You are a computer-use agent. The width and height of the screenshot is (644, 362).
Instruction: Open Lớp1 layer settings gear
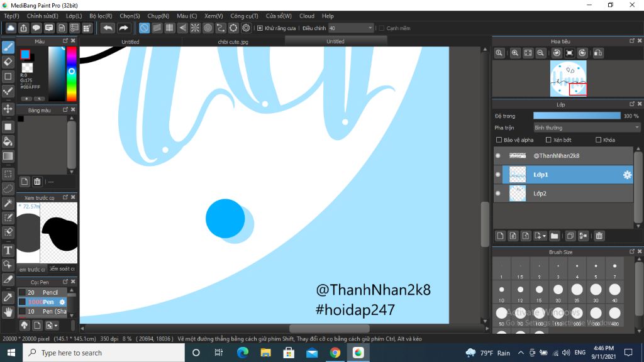pos(627,175)
